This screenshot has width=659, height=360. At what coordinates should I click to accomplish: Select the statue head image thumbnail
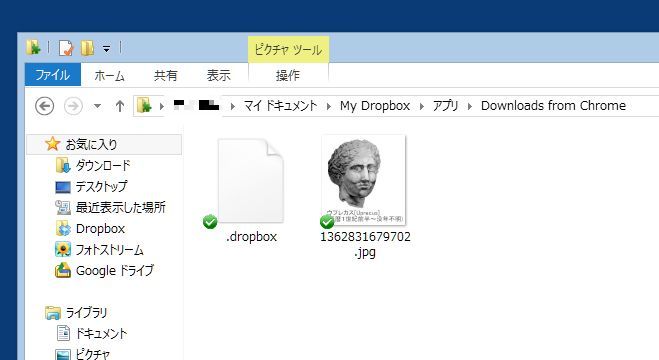coord(364,180)
